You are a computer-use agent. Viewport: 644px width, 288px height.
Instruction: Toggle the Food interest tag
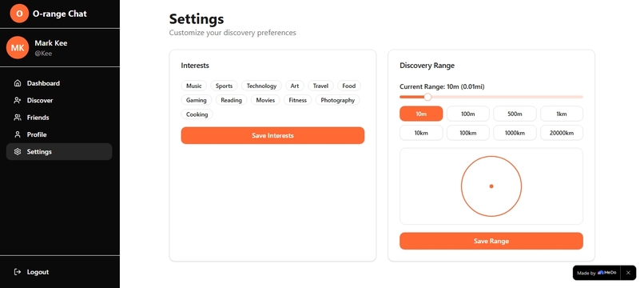349,86
